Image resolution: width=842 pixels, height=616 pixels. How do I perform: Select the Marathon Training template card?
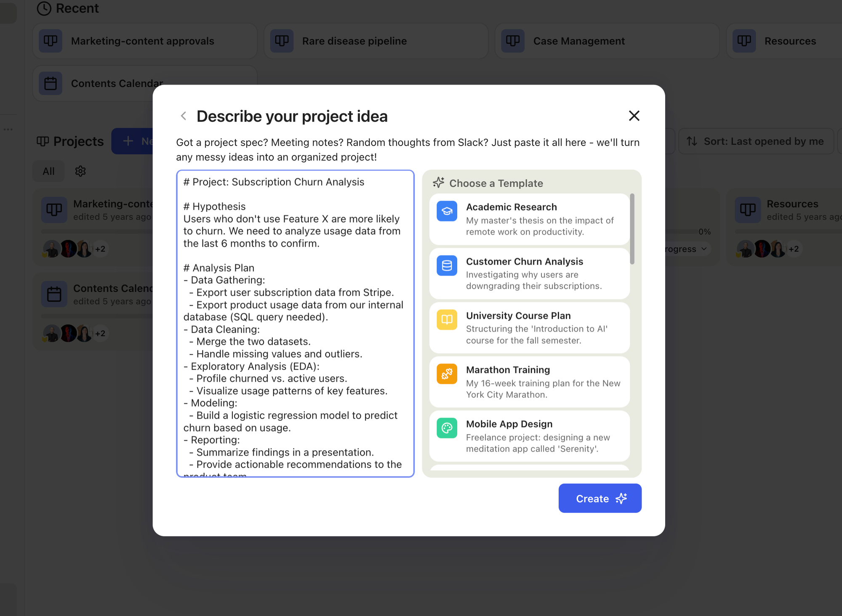coord(529,382)
